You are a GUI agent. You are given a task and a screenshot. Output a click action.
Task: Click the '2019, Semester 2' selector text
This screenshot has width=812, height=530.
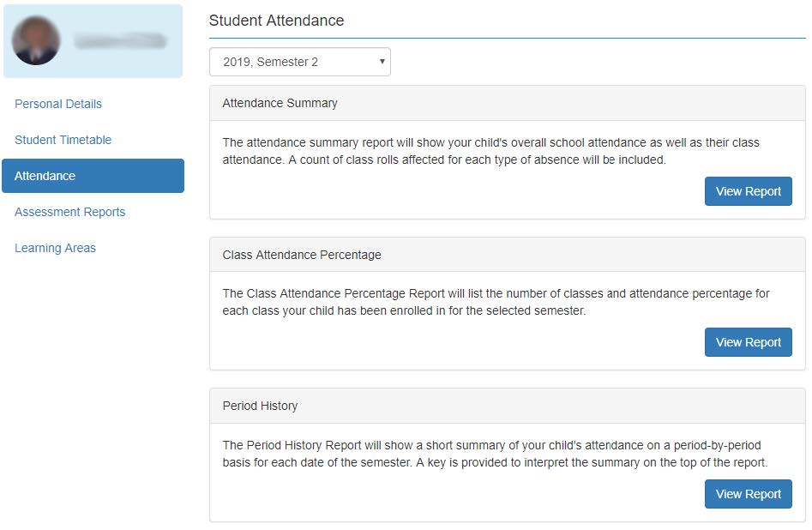point(270,62)
